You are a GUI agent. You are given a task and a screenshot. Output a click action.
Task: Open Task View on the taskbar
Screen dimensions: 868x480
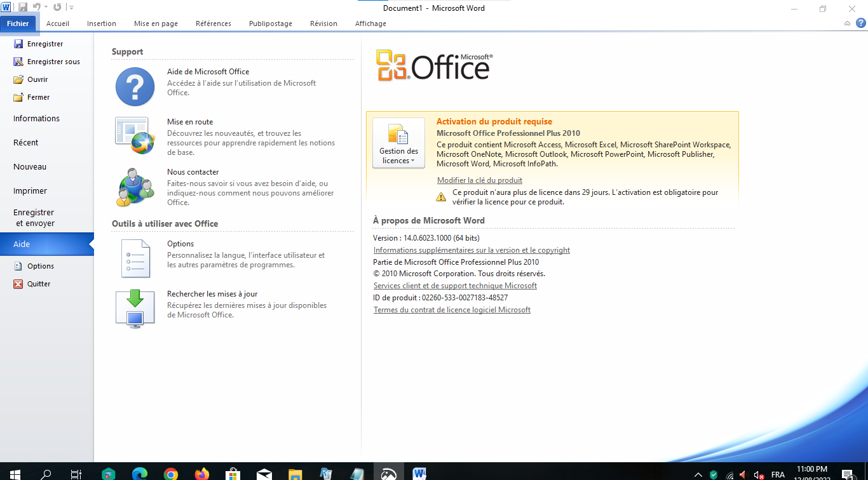76,474
